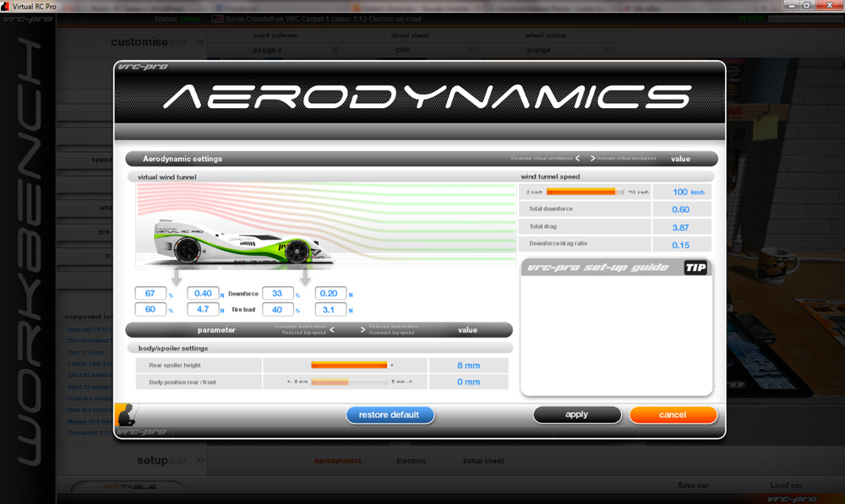Image resolution: width=845 pixels, height=504 pixels.
Task: Click the right arrow for increased top-speed
Action: pyautogui.click(x=363, y=329)
